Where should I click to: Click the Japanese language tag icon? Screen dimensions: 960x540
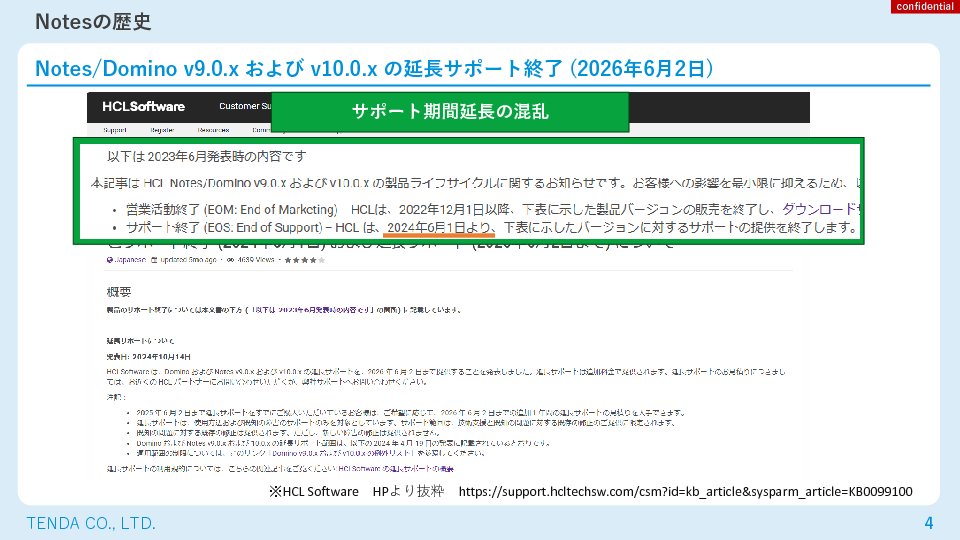(108, 260)
